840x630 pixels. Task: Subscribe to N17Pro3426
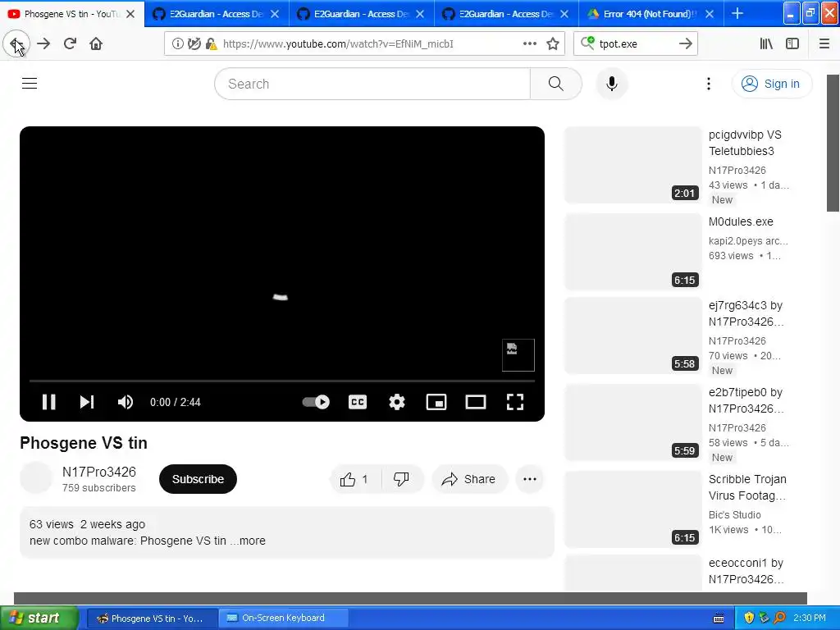point(198,479)
